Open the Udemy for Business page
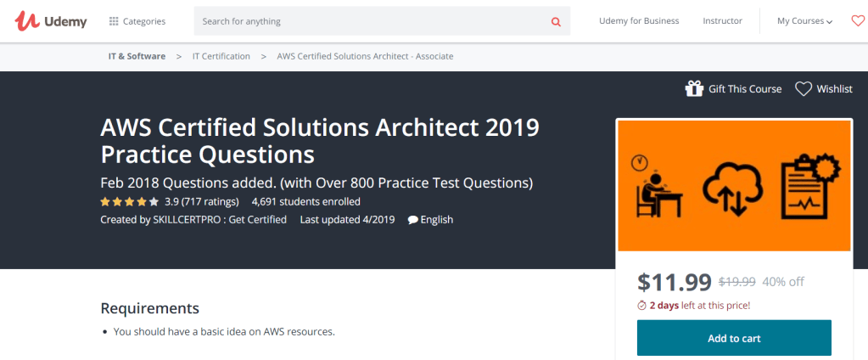The image size is (868, 360). pyautogui.click(x=639, y=21)
